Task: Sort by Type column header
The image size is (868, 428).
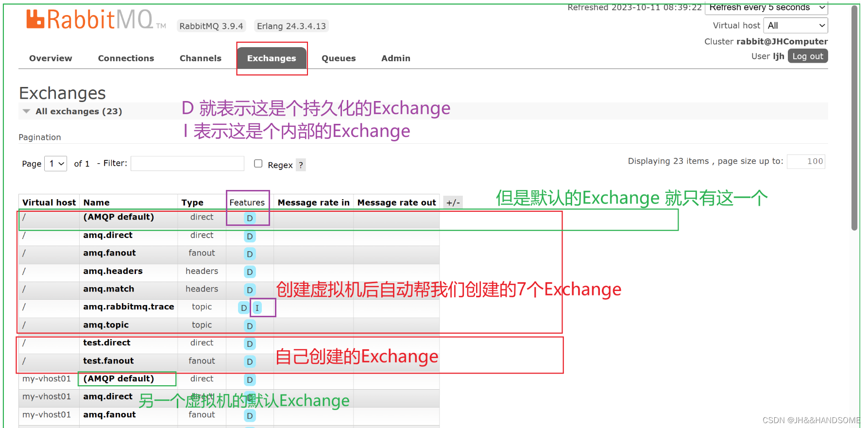Action: 192,203
